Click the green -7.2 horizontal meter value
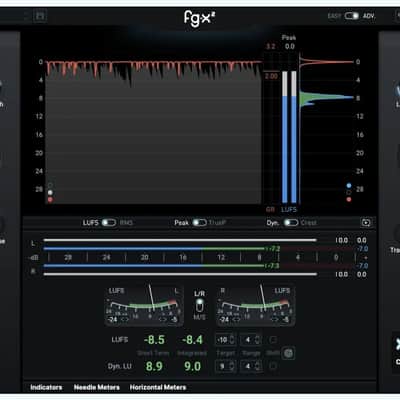Screen dimensions: 400x400 [274, 249]
